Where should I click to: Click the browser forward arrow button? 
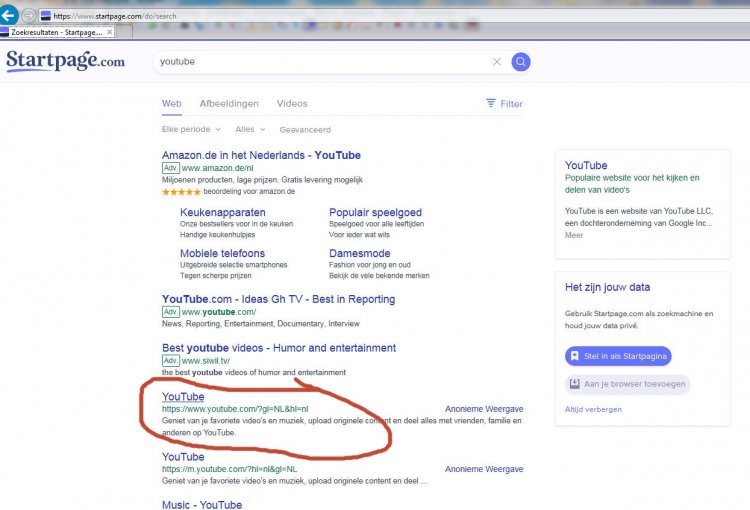coord(29,15)
